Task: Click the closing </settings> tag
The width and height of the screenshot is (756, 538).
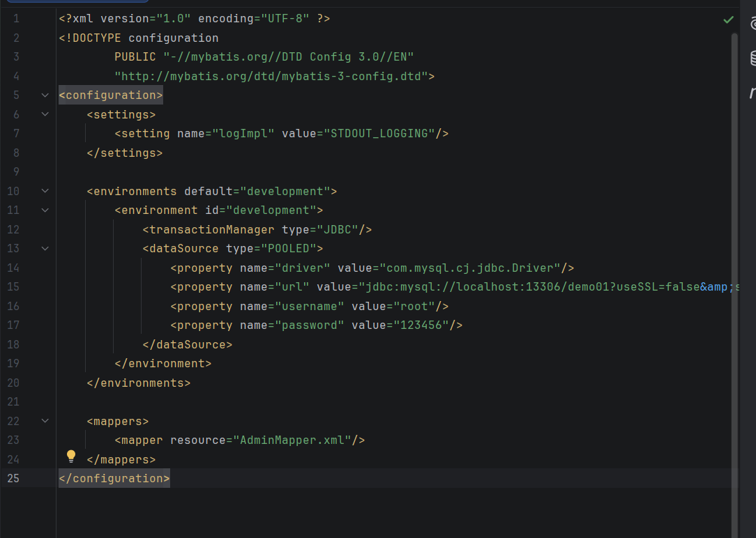Action: coord(125,153)
